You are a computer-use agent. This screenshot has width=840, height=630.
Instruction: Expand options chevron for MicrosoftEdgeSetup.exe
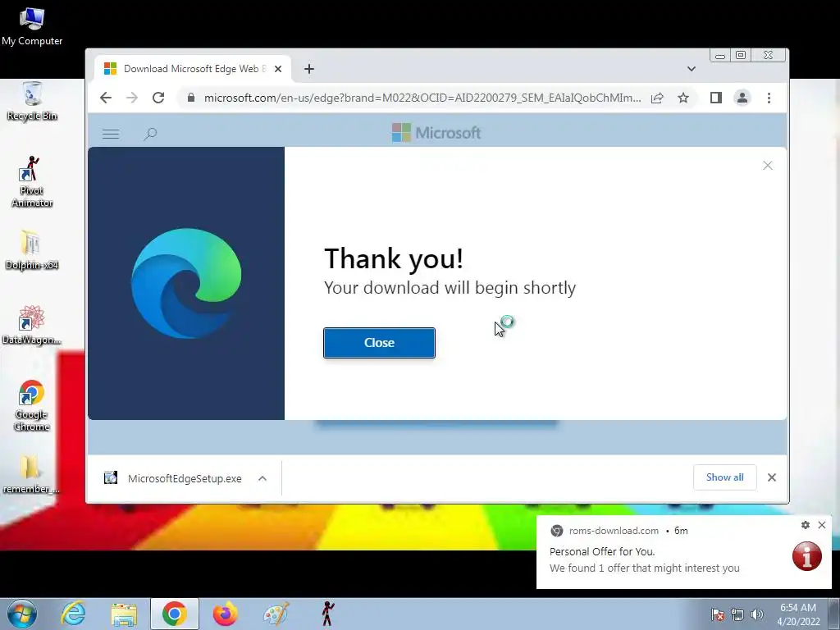coord(262,478)
